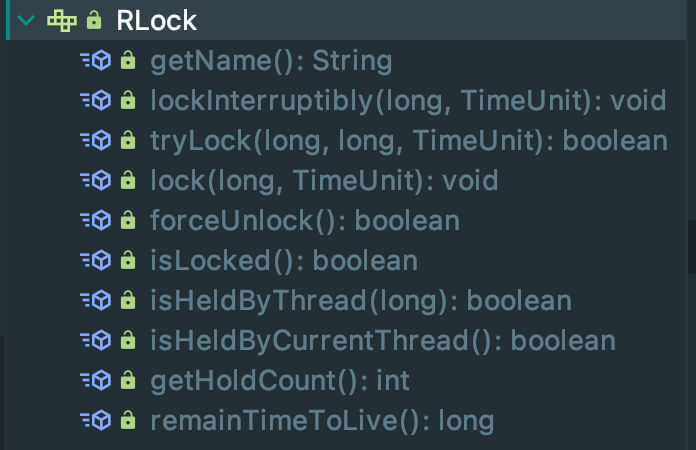Click the method icon beside getName()
Viewport: 696px width, 450px height.
96,62
